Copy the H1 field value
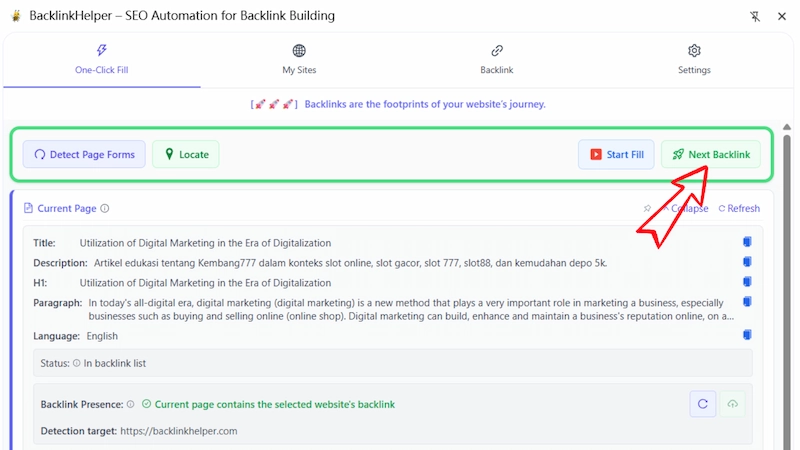 pyautogui.click(x=746, y=283)
